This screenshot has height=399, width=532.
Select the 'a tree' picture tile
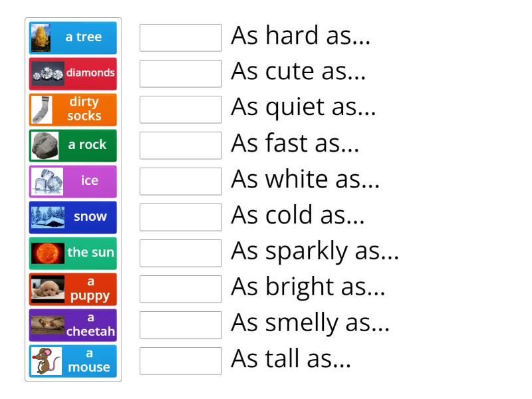tap(72, 38)
